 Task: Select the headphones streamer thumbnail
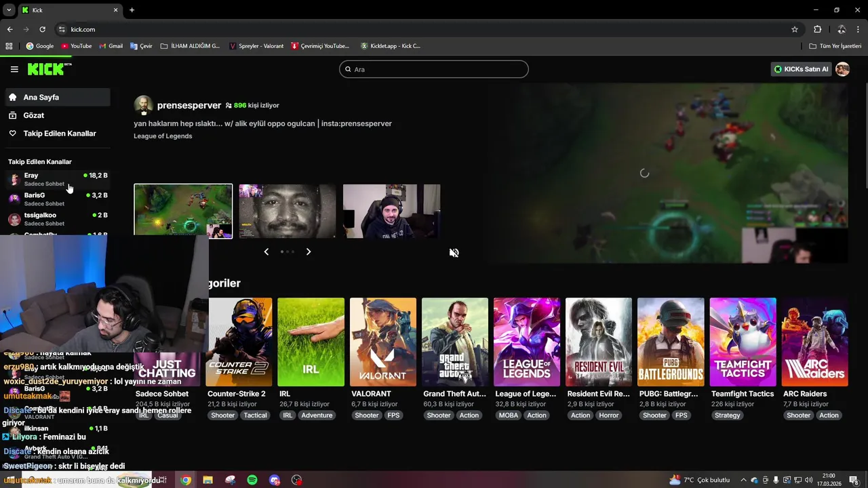[x=391, y=211]
